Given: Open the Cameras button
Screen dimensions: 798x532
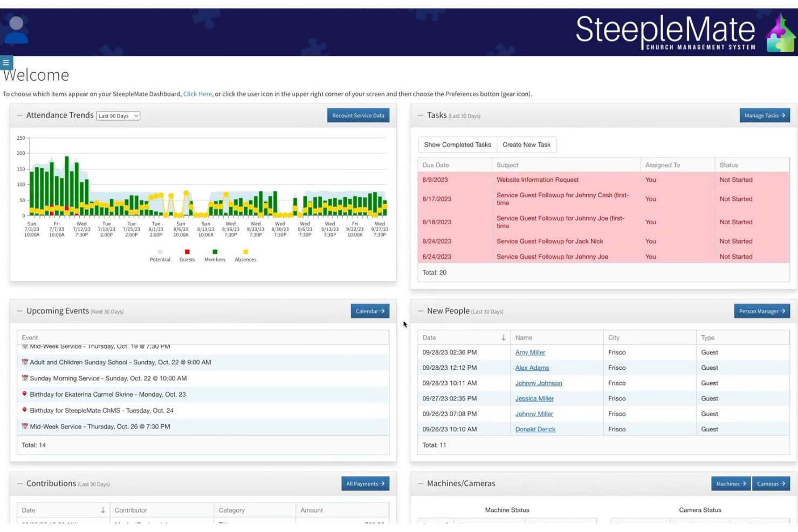Looking at the screenshot, I should coord(771,483).
